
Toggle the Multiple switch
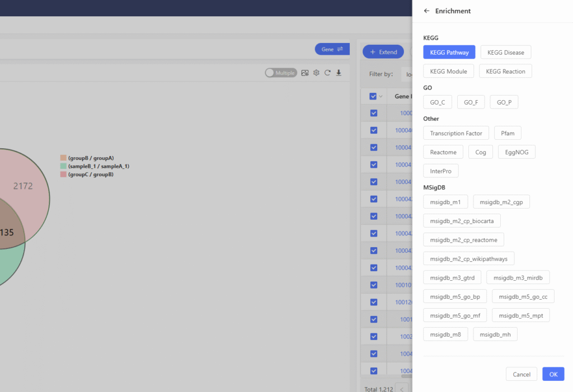[281, 73]
